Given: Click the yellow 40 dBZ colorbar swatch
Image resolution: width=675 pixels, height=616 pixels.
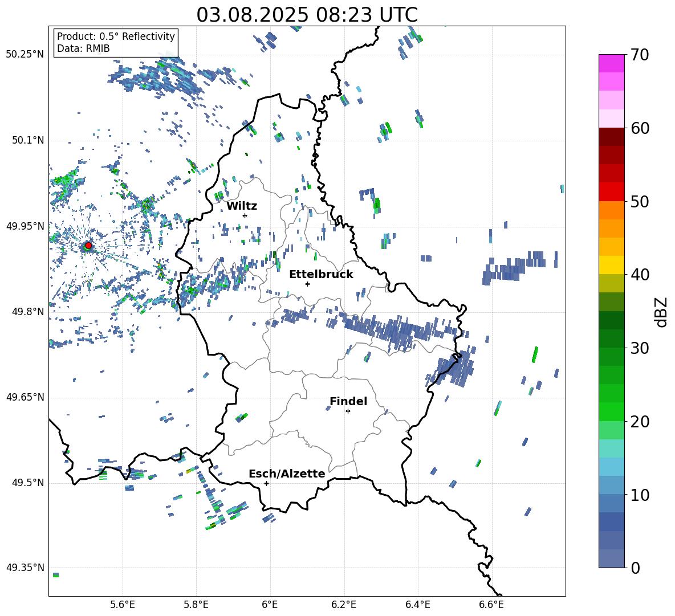Looking at the screenshot, I should [611, 265].
